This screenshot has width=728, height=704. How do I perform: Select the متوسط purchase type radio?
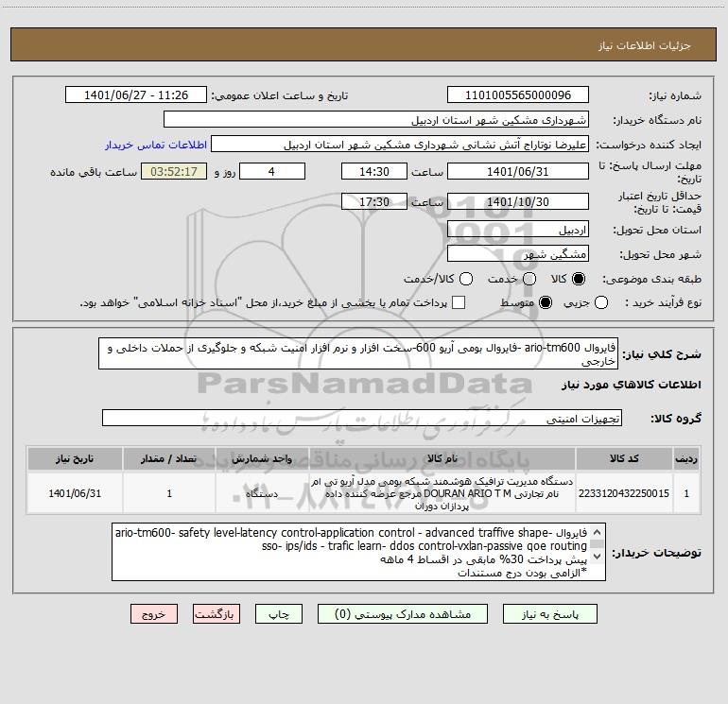[546, 302]
